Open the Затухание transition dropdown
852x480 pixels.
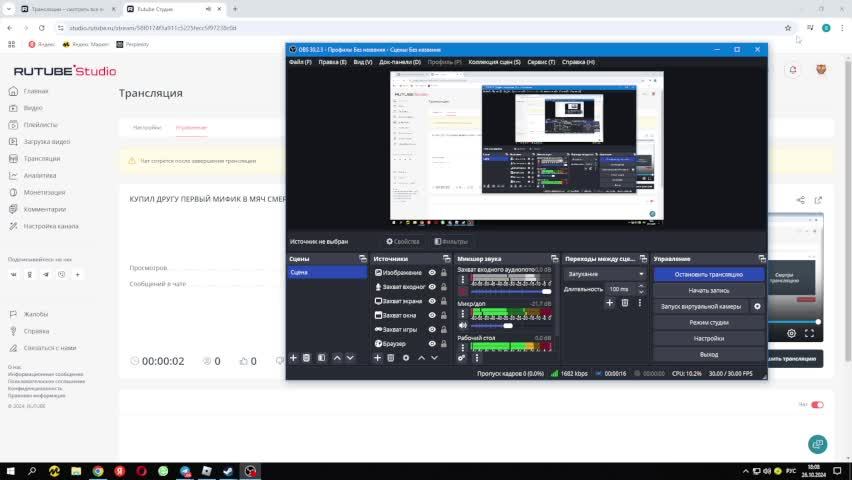[605, 274]
